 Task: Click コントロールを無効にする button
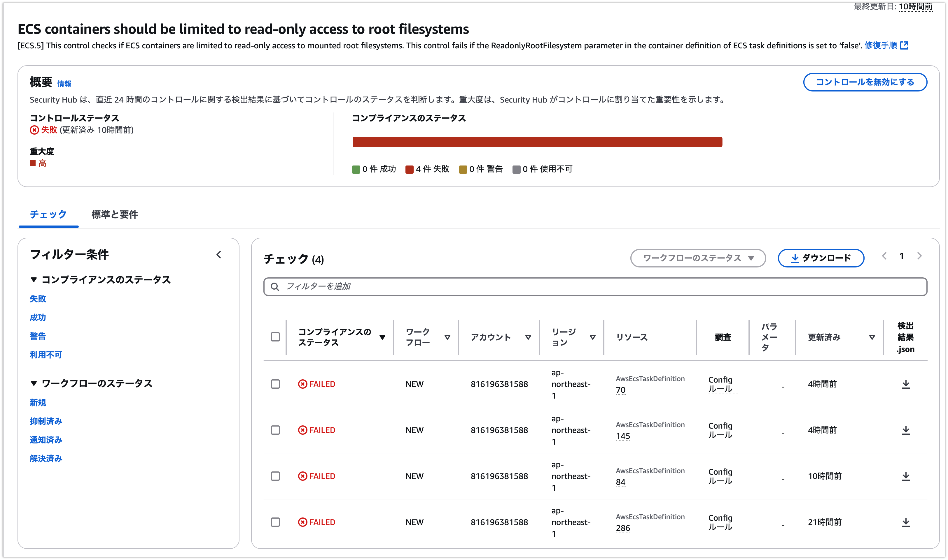865,82
